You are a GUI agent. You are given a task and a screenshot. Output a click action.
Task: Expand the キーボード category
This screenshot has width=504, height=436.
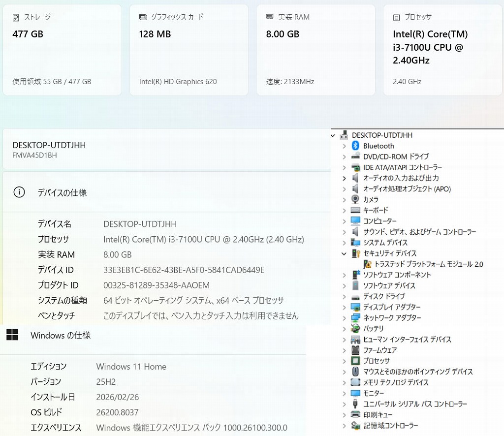click(x=344, y=210)
